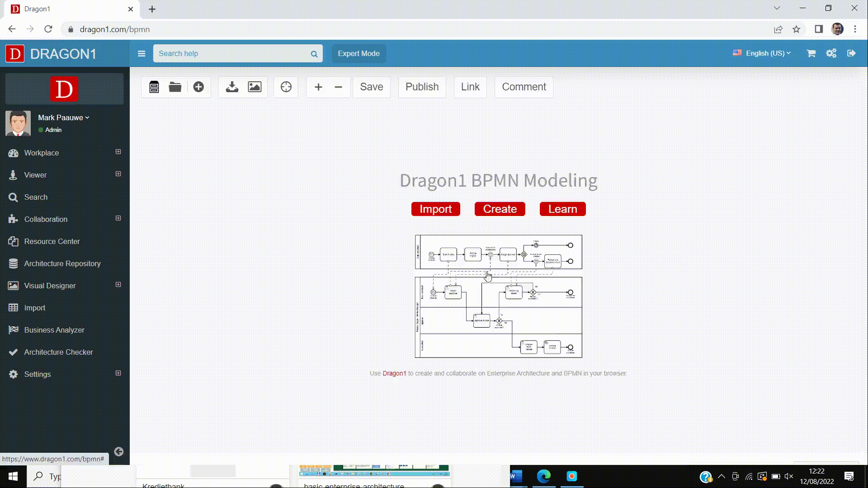Open Windows Start menu
Viewport: 868px width, 488px height.
[x=13, y=476]
